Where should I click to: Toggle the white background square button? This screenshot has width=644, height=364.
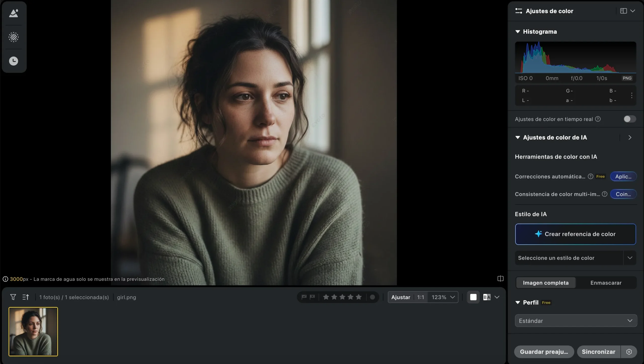(x=473, y=297)
